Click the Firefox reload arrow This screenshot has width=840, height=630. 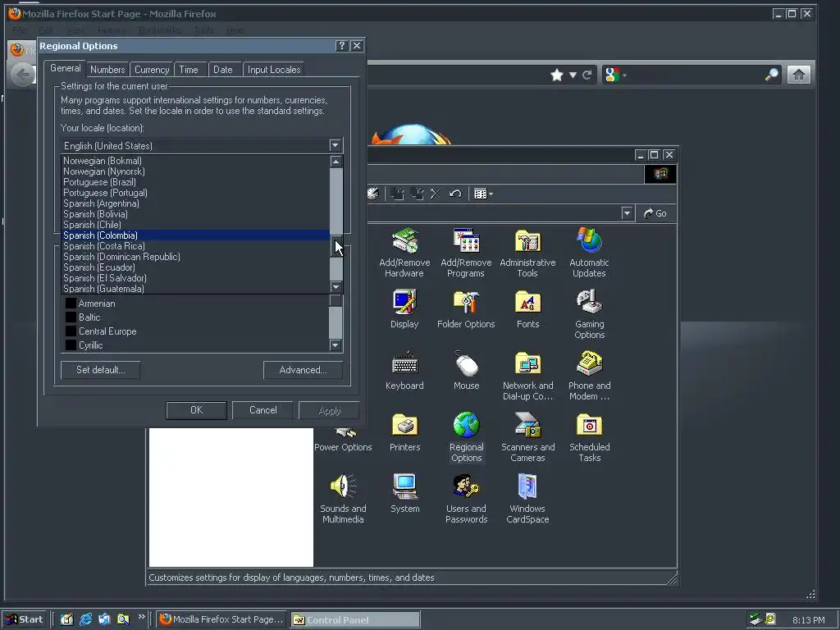point(587,75)
